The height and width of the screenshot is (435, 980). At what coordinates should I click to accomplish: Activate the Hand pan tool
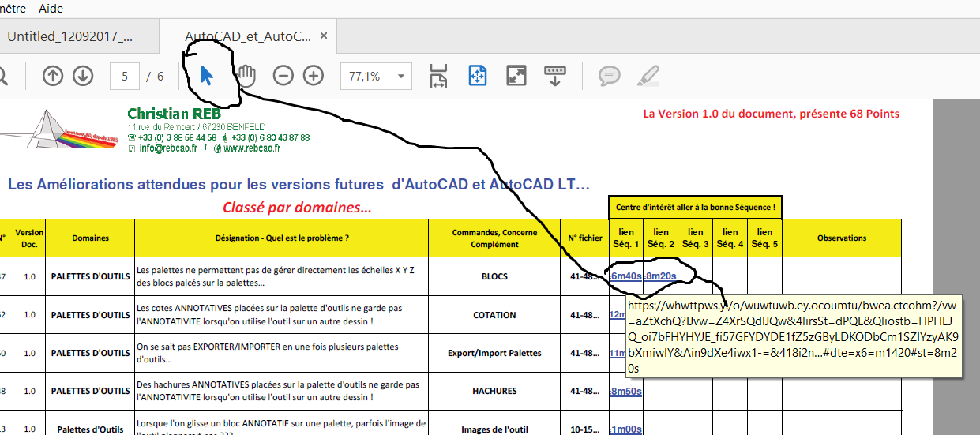pyautogui.click(x=247, y=76)
